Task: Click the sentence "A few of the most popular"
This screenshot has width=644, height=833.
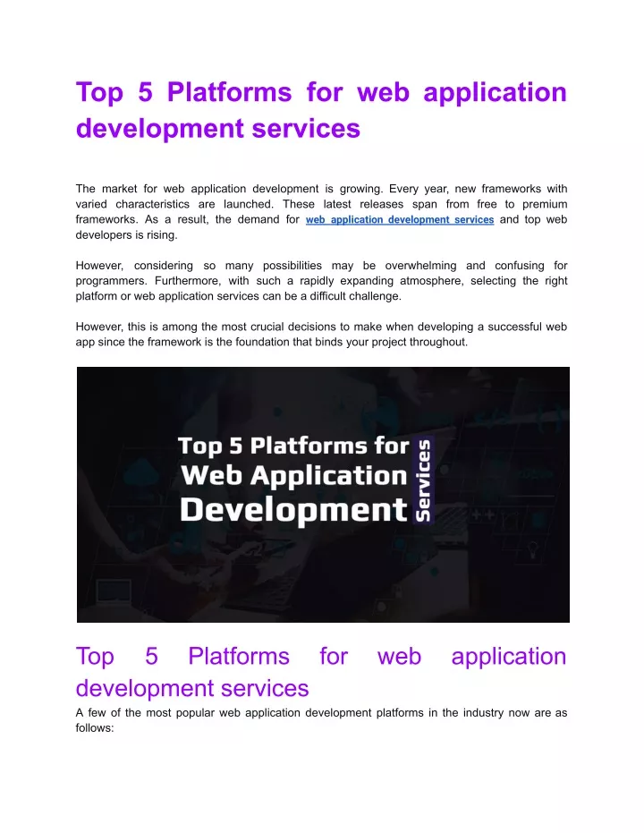Action: pos(321,720)
